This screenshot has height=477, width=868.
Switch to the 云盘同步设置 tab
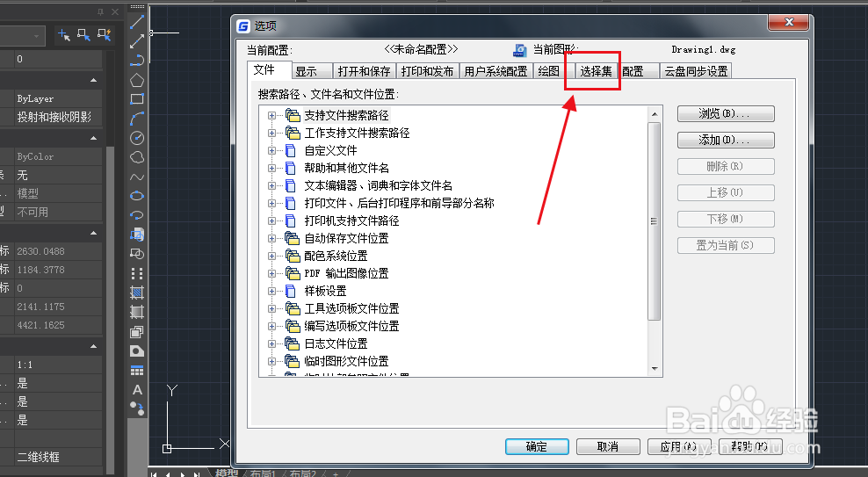tap(696, 71)
